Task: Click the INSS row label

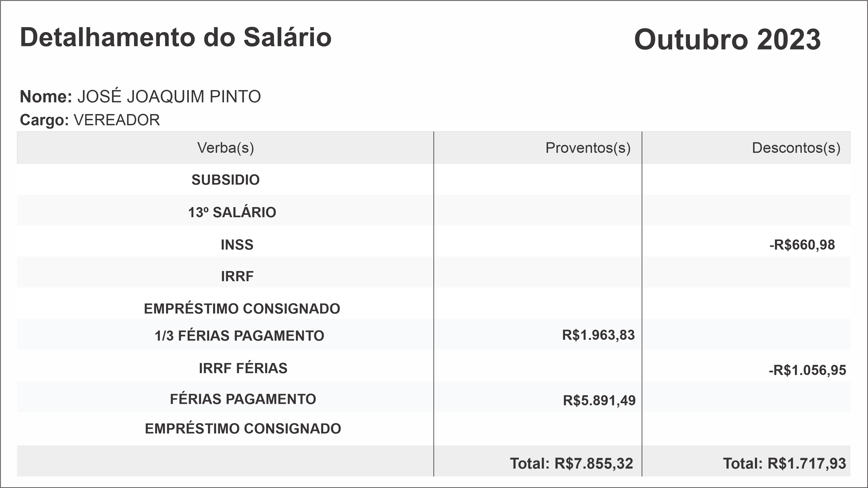Action: click(237, 245)
